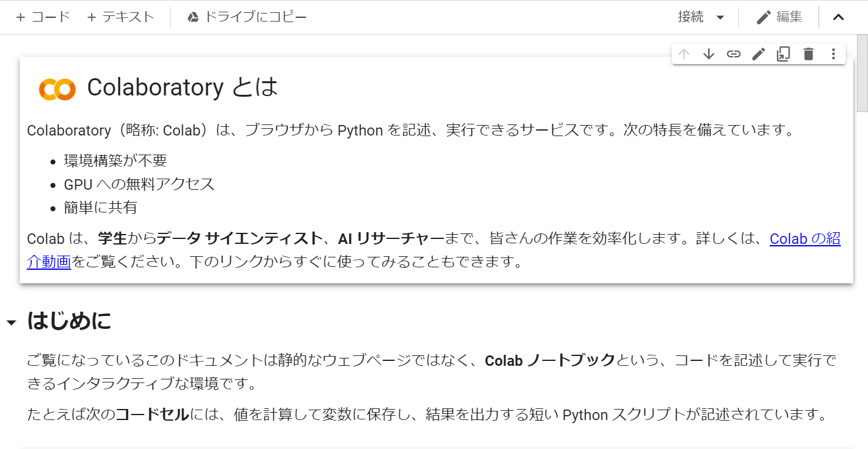Viewport: 868px width, 449px height.
Task: Open the Colab の紹介動画 link
Action: (x=805, y=240)
